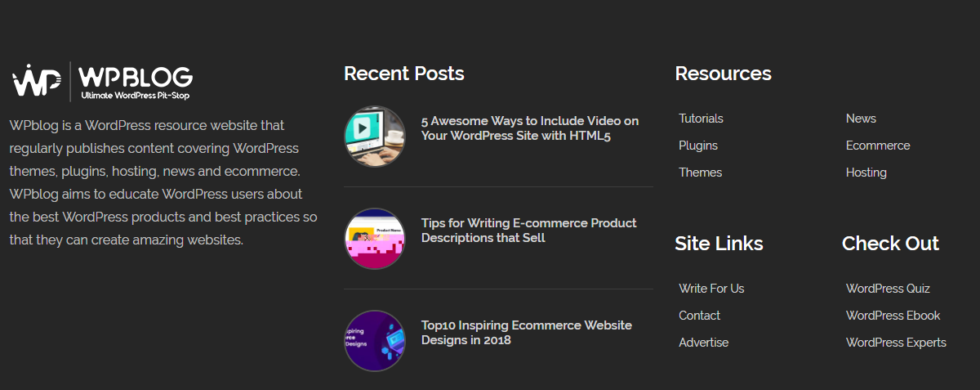The width and height of the screenshot is (980, 390).
Task: Click the WPBLOG Ultimate WordPress Pit-Stop text logo
Action: tap(136, 82)
